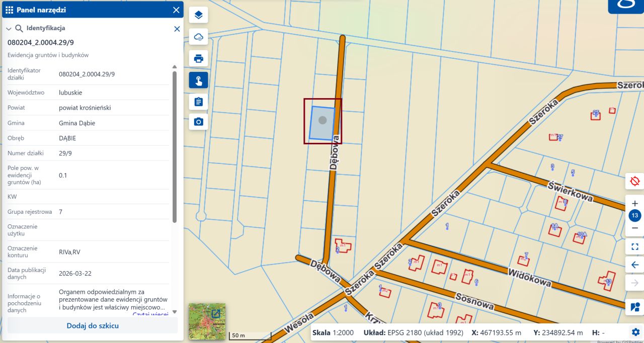Viewport: 644px width, 343px height.
Task: Click the Sosnowa street label
Action: click(x=474, y=301)
